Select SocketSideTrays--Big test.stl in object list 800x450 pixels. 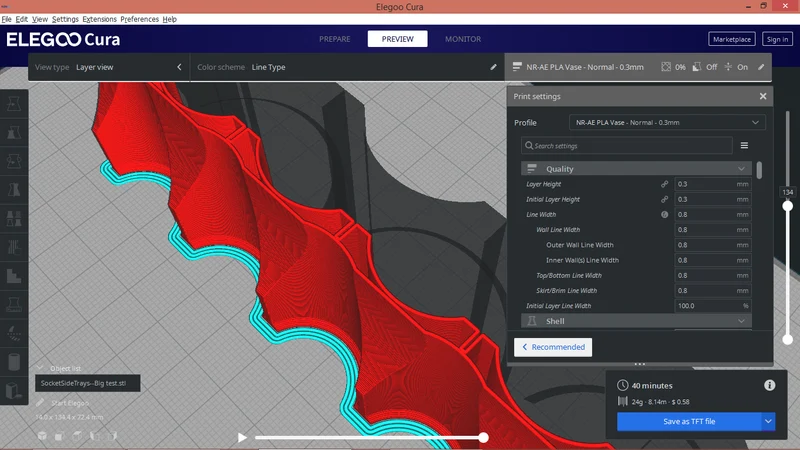click(88, 383)
